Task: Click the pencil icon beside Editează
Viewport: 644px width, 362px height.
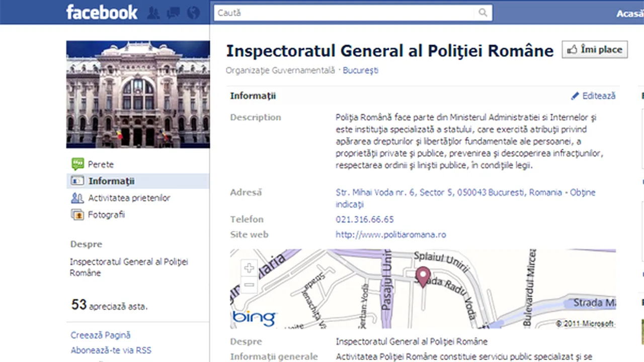Action: click(575, 96)
